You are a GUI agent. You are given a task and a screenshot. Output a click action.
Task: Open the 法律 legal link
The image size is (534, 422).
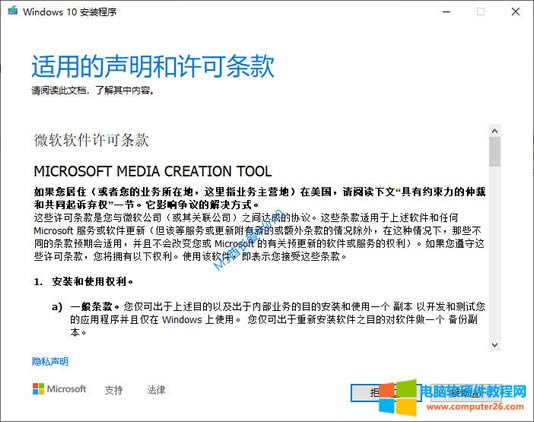click(x=156, y=390)
